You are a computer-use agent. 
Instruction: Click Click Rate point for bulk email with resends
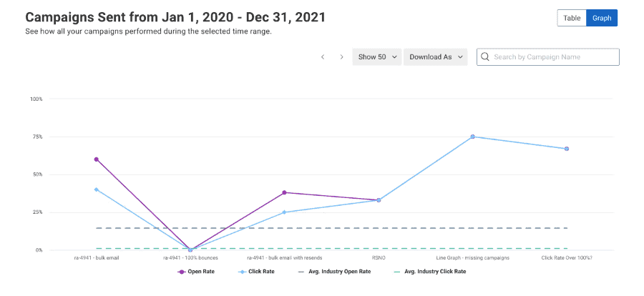[x=284, y=212]
